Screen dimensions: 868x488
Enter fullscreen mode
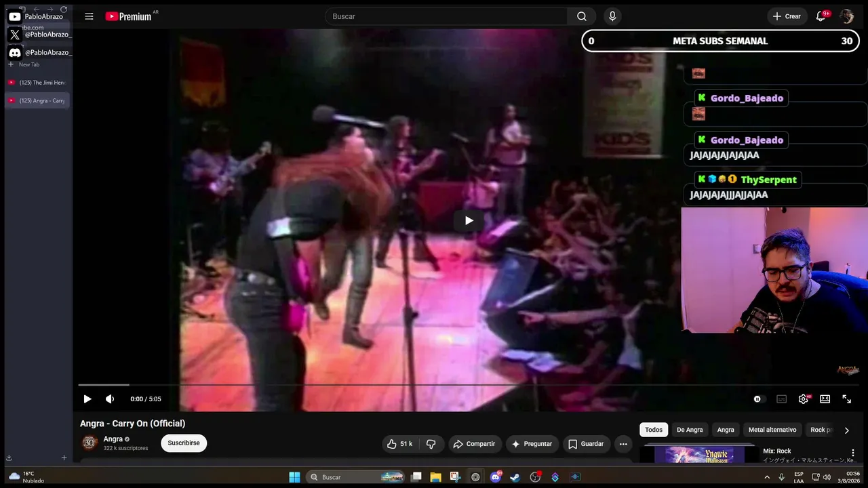click(846, 399)
